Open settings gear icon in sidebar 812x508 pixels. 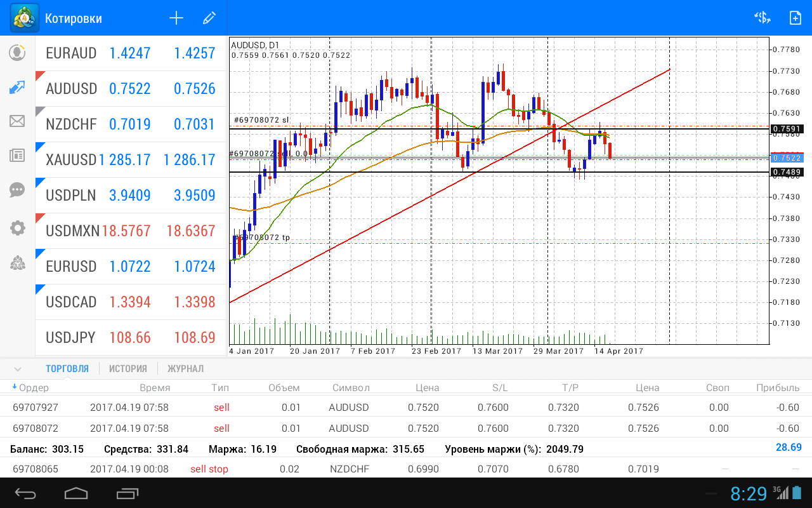(17, 228)
